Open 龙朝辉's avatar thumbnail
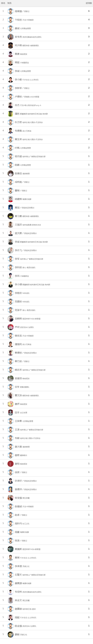 click(x=10, y=319)
